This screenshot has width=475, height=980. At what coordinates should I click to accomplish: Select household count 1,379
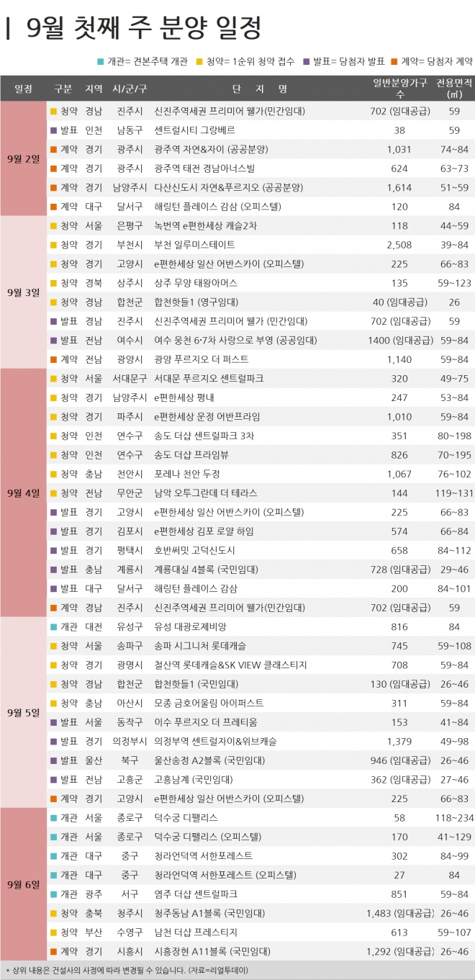[399, 741]
